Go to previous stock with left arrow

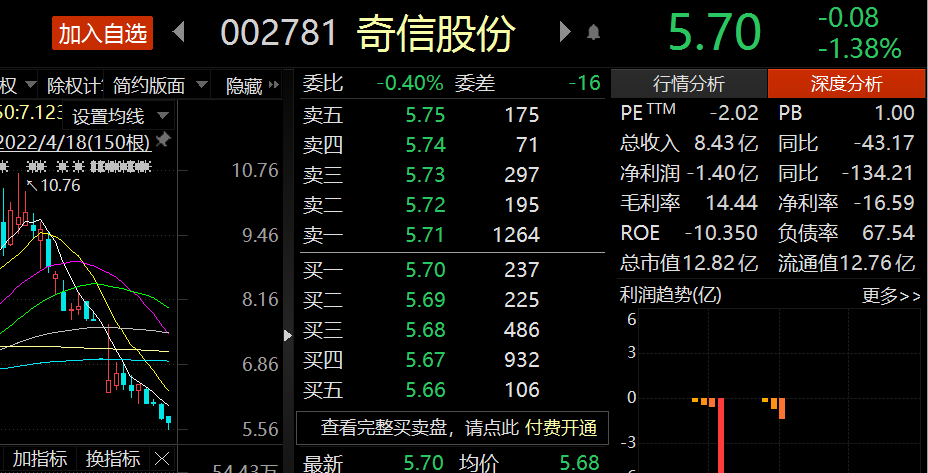178,31
